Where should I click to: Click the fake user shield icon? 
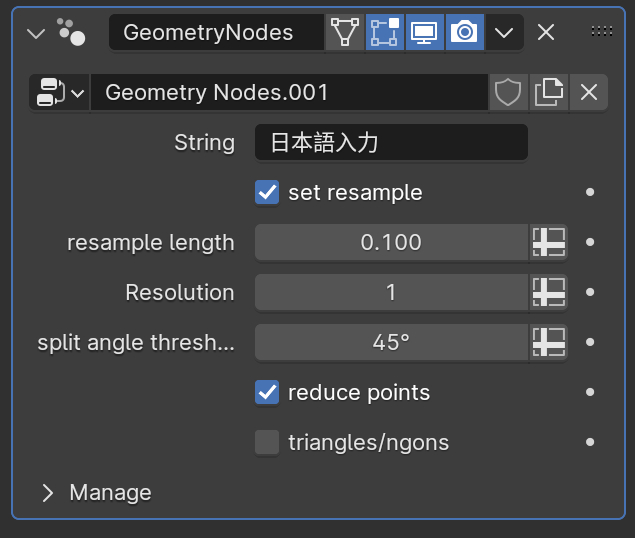[x=508, y=93]
